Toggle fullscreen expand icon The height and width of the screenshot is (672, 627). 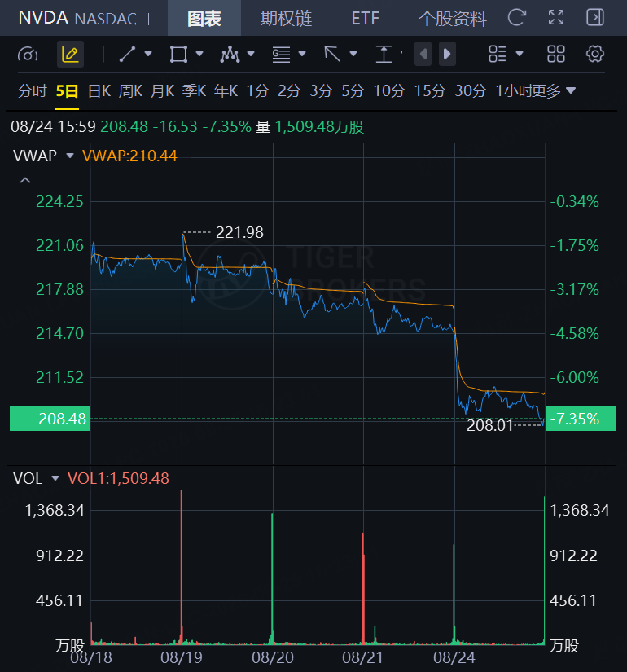click(556, 18)
